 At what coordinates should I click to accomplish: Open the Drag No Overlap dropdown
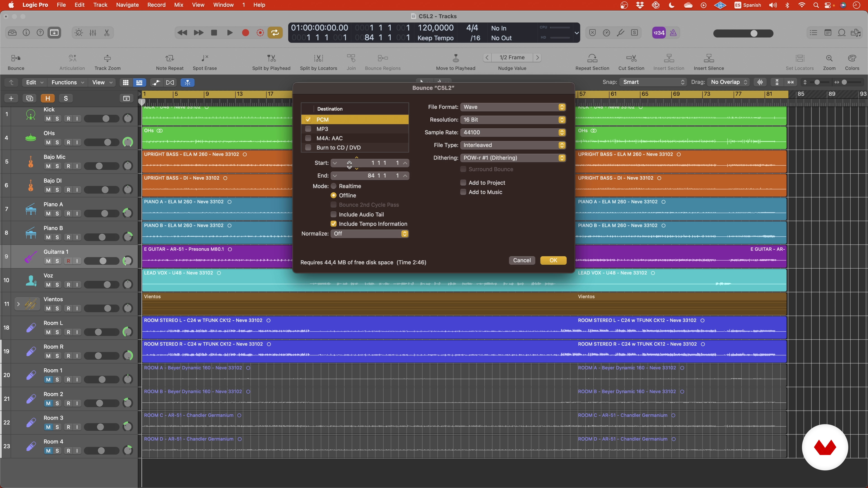(x=728, y=82)
